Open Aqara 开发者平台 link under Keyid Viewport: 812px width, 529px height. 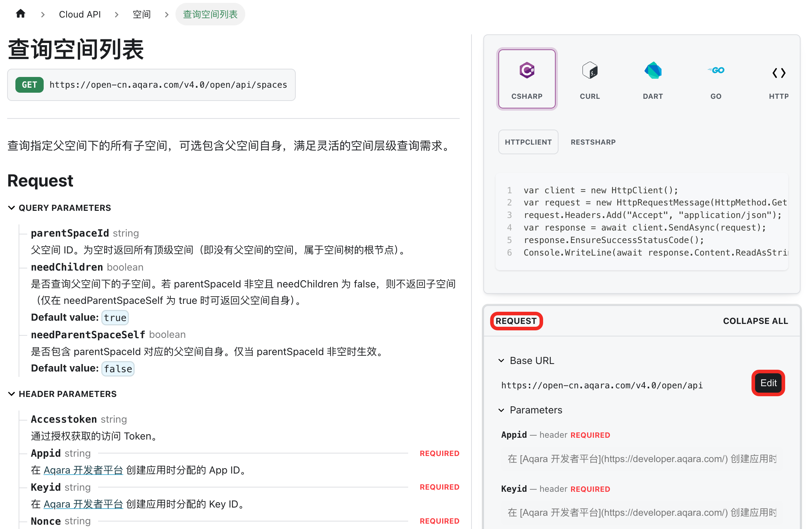(83, 504)
